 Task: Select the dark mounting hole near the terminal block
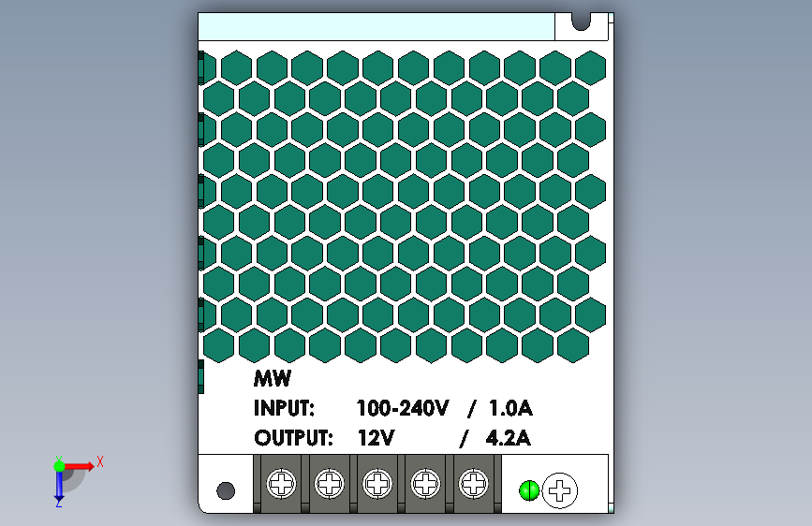(x=226, y=490)
